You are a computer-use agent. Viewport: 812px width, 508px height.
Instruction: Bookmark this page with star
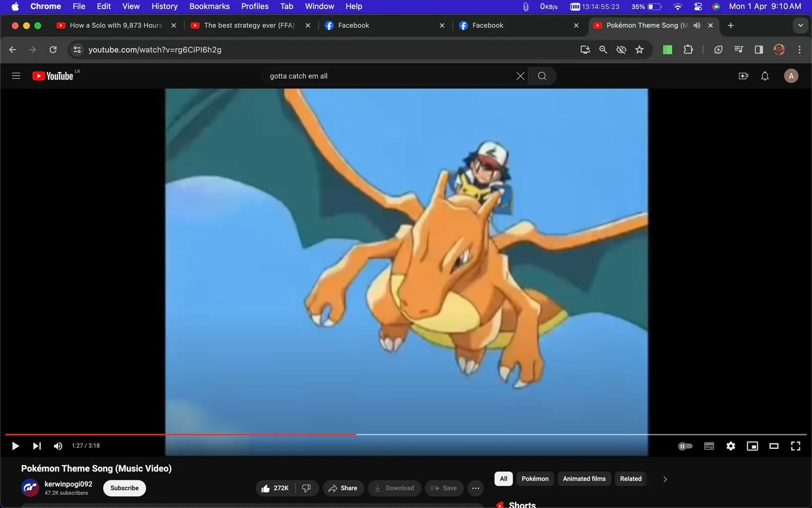640,49
